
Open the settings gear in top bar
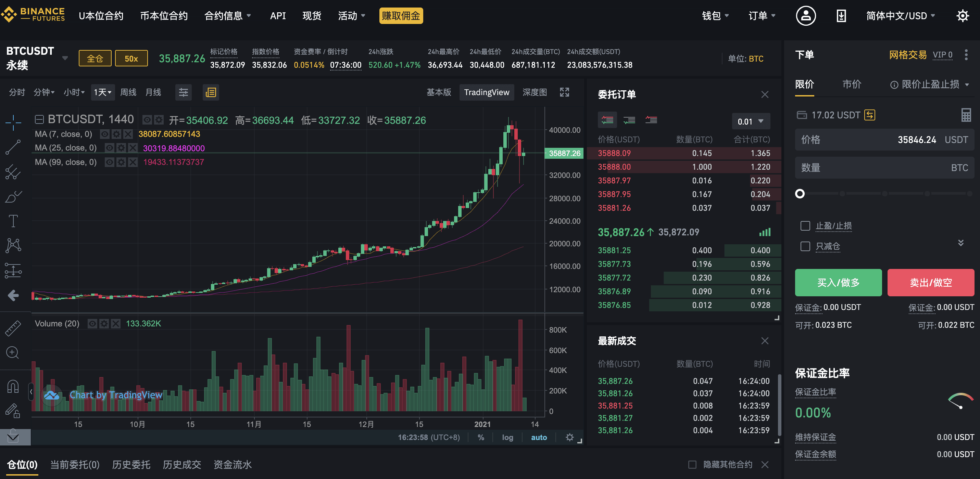pyautogui.click(x=963, y=16)
